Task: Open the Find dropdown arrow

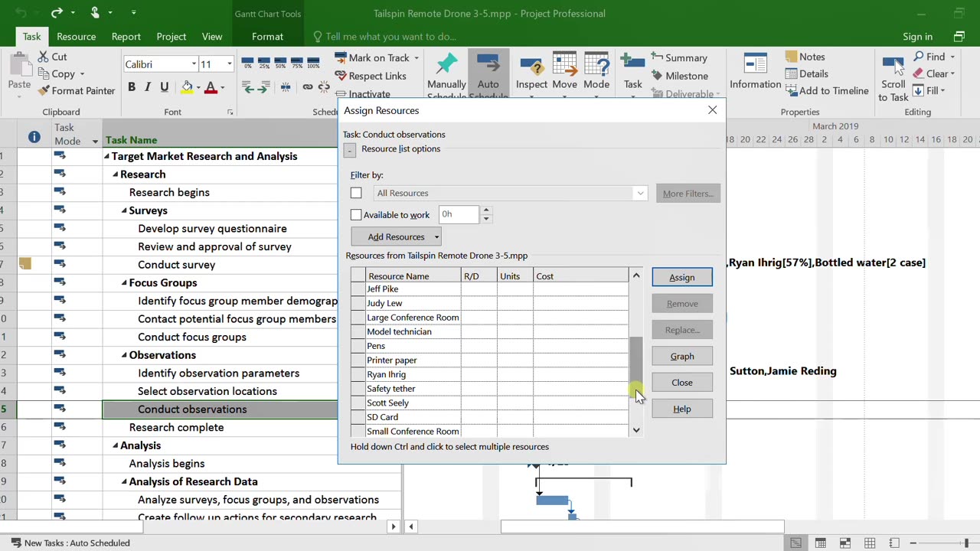Action: (x=952, y=57)
